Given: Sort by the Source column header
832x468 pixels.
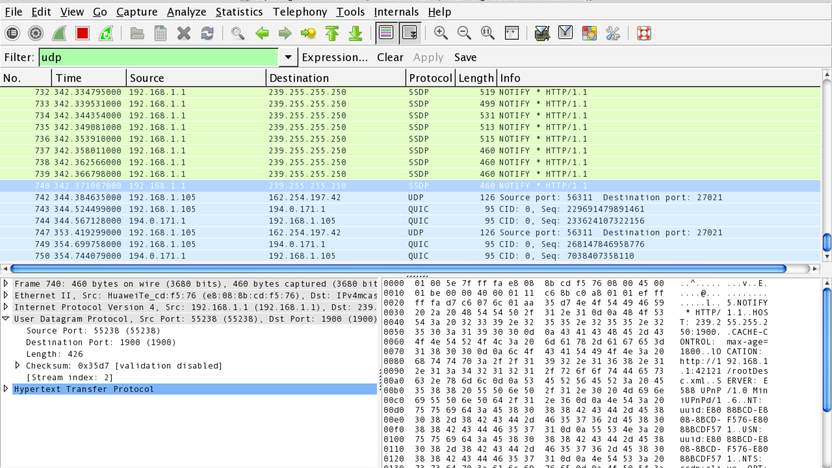Looking at the screenshot, I should point(196,78).
